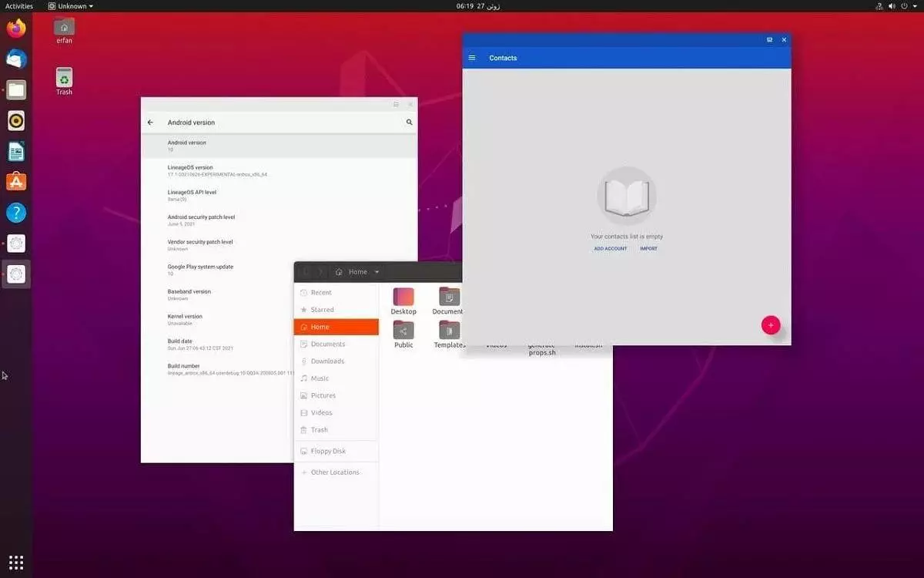This screenshot has width=924, height=578.
Task: Click the search icon in Android version settings
Action: point(409,122)
